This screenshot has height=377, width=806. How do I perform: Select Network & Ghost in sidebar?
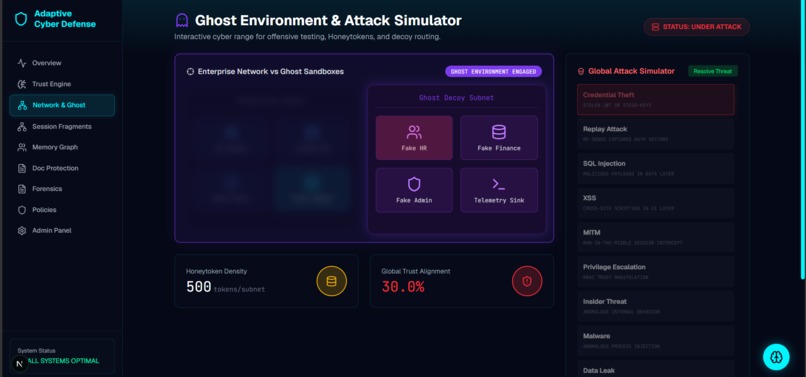62,105
